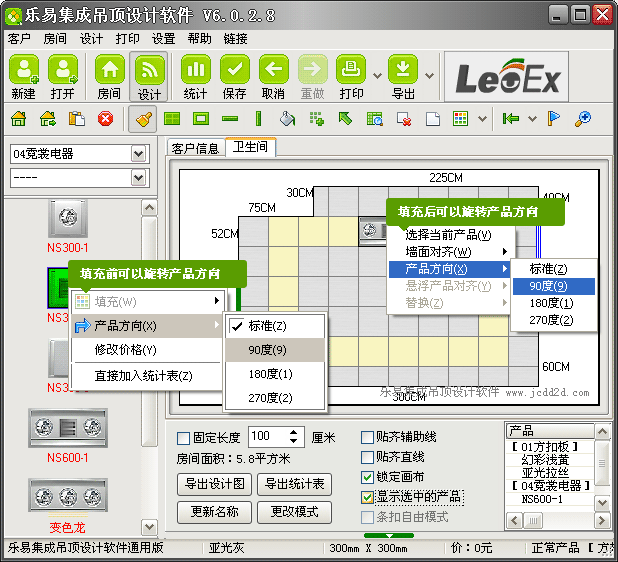Viewport: 618px width, 562px height.
Task: Uncheck the 锁定画布 checkbox
Action: point(367,477)
